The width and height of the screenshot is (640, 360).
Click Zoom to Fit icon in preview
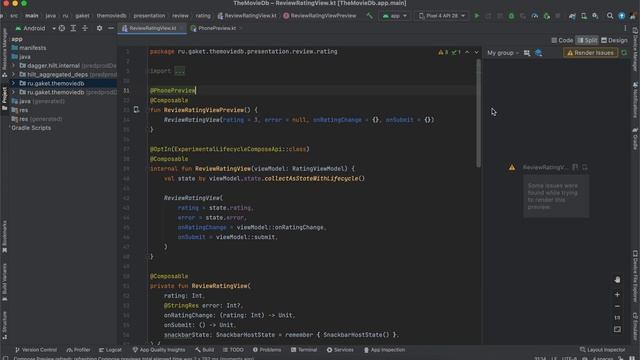pos(617,329)
